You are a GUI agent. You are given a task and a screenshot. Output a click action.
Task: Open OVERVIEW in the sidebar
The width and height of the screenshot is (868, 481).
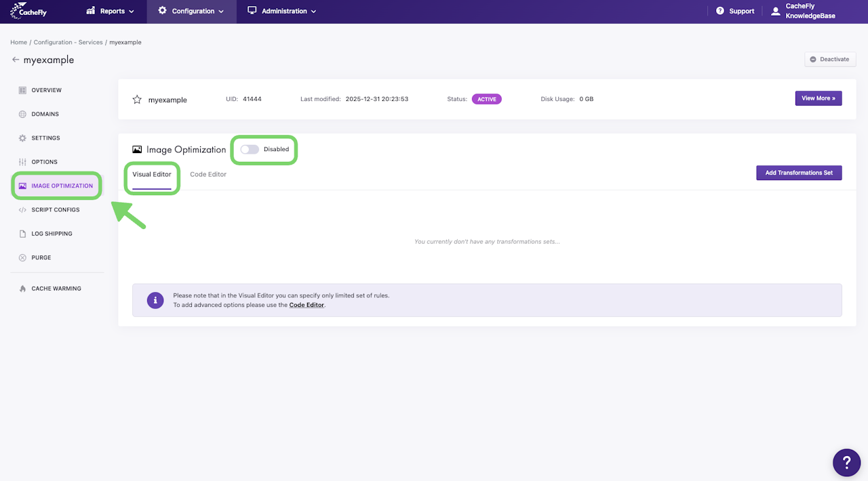pyautogui.click(x=47, y=90)
